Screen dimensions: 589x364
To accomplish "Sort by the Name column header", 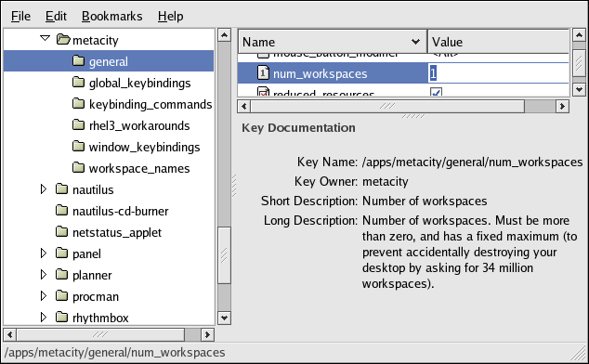I will click(333, 42).
